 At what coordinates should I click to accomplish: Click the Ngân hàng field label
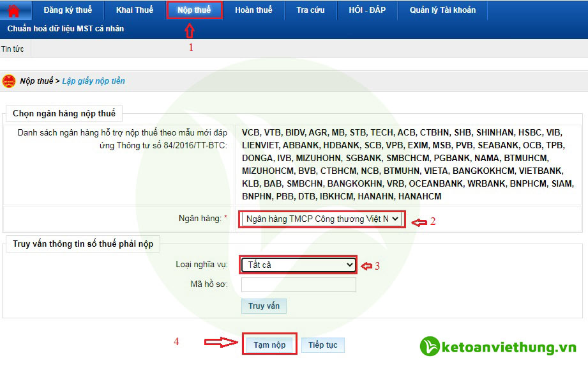(x=200, y=218)
